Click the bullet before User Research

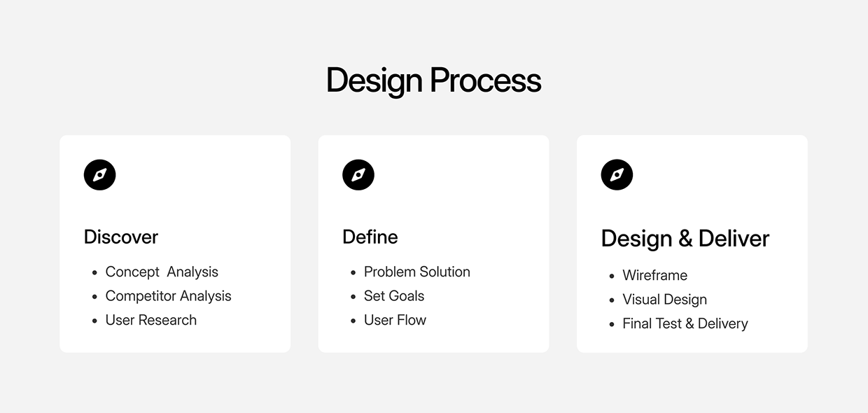point(94,321)
